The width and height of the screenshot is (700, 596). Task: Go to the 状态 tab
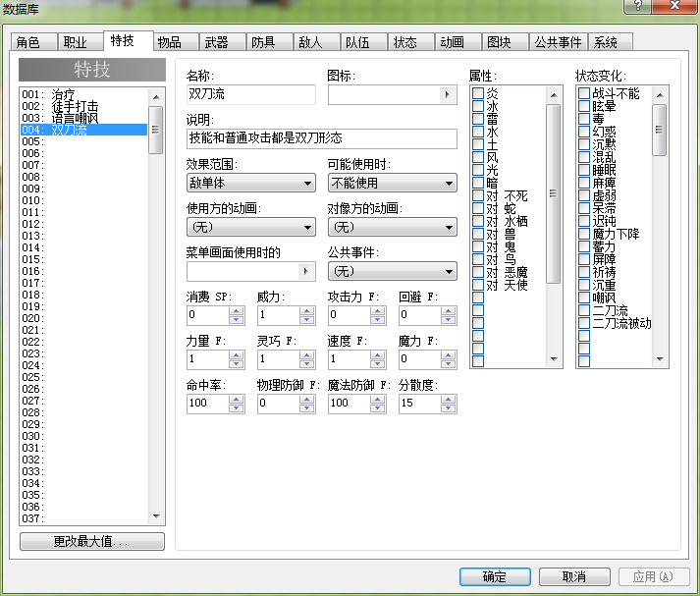[410, 42]
